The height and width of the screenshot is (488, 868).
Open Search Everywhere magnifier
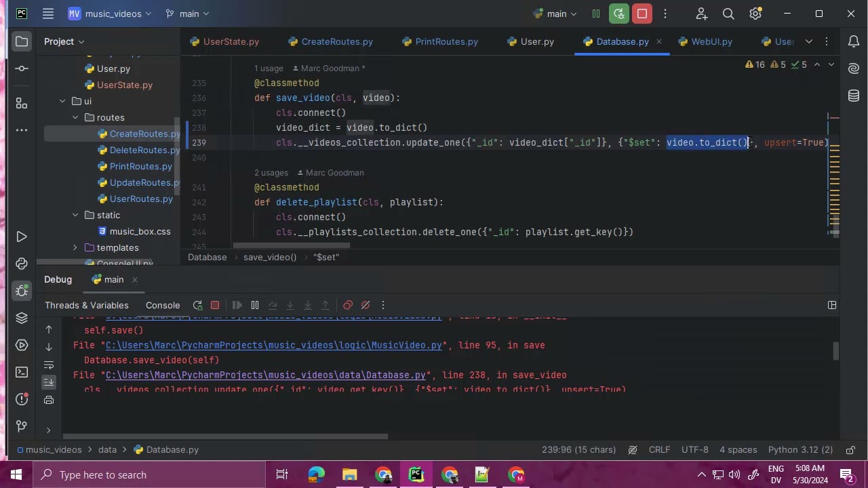728,14
